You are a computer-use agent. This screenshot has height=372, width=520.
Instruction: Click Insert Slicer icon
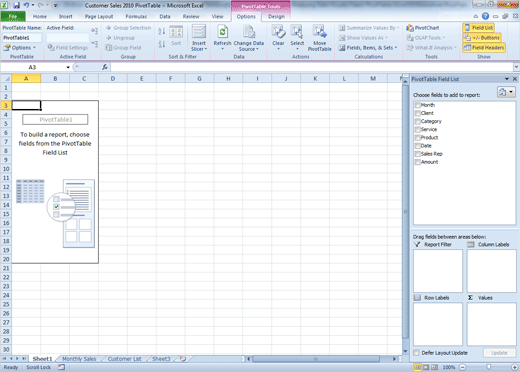coord(199,38)
